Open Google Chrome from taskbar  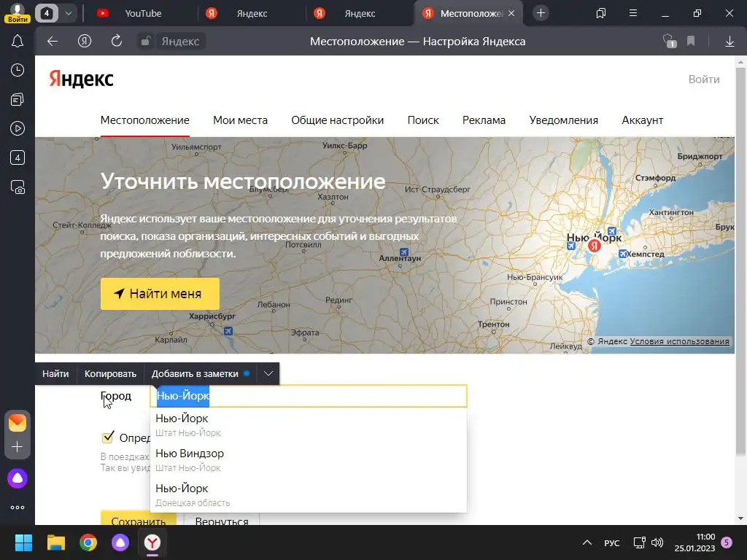coord(88,542)
